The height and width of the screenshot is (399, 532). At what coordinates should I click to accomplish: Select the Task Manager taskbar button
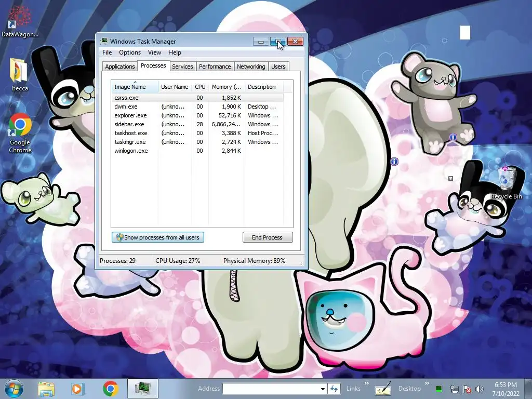coord(143,389)
